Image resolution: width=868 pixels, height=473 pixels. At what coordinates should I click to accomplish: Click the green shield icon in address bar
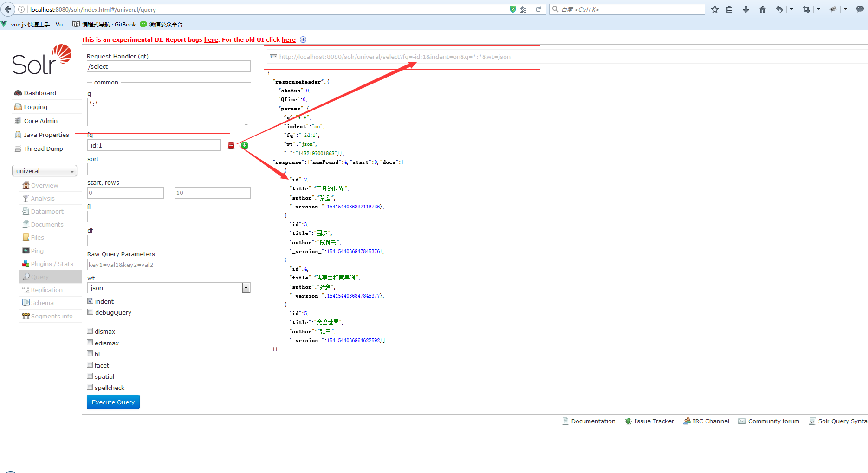click(x=513, y=9)
